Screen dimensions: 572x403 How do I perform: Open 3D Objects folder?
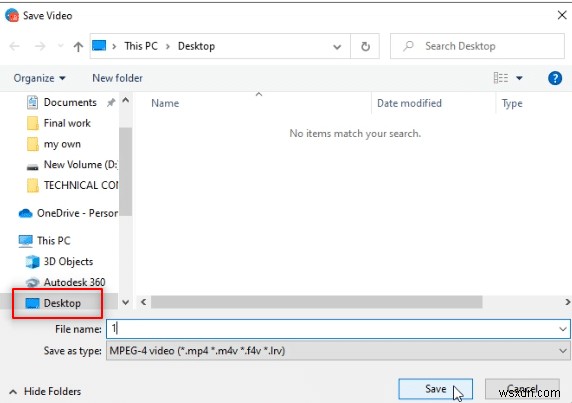pos(68,261)
